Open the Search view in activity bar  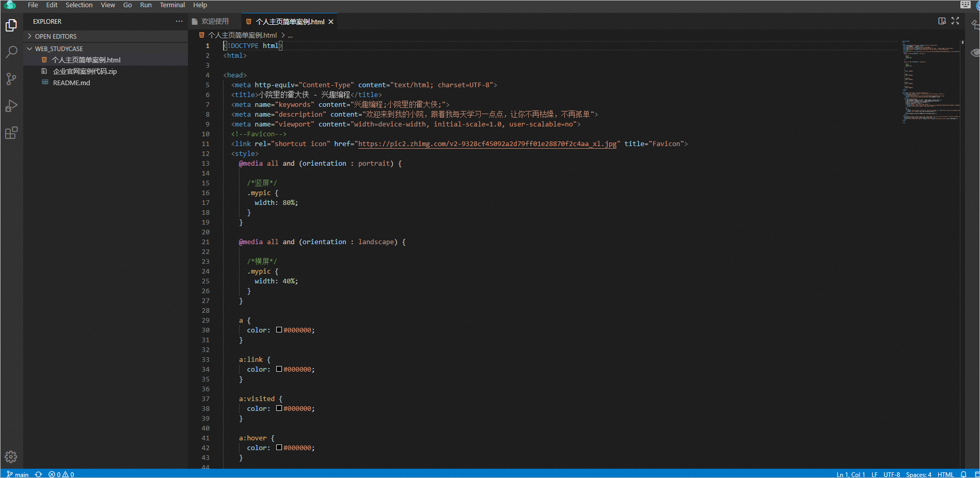coord(11,52)
